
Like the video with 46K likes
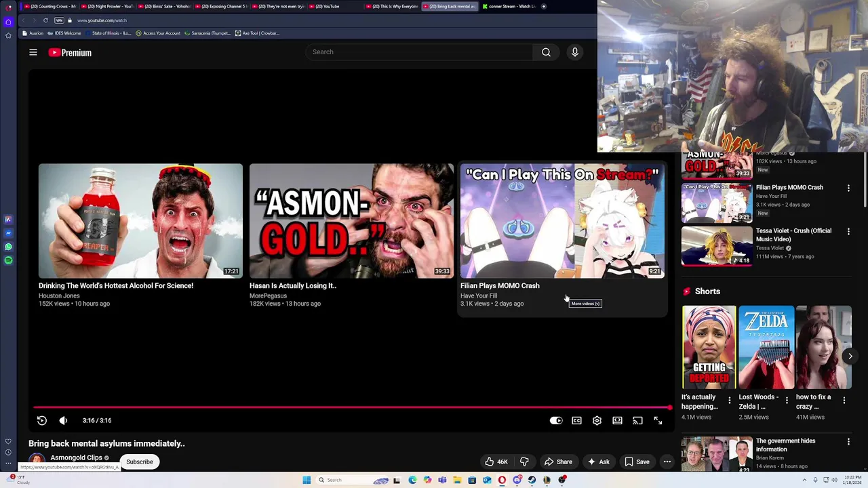click(496, 462)
